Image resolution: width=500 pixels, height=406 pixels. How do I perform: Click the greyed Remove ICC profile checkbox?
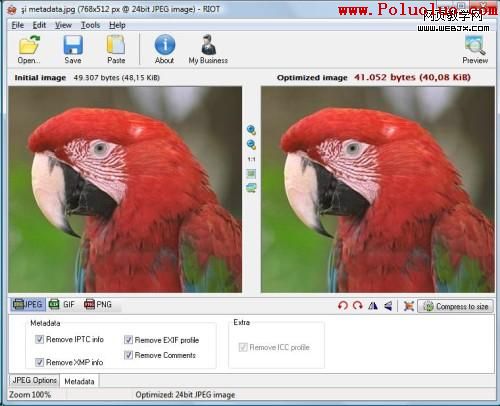pyautogui.click(x=243, y=347)
